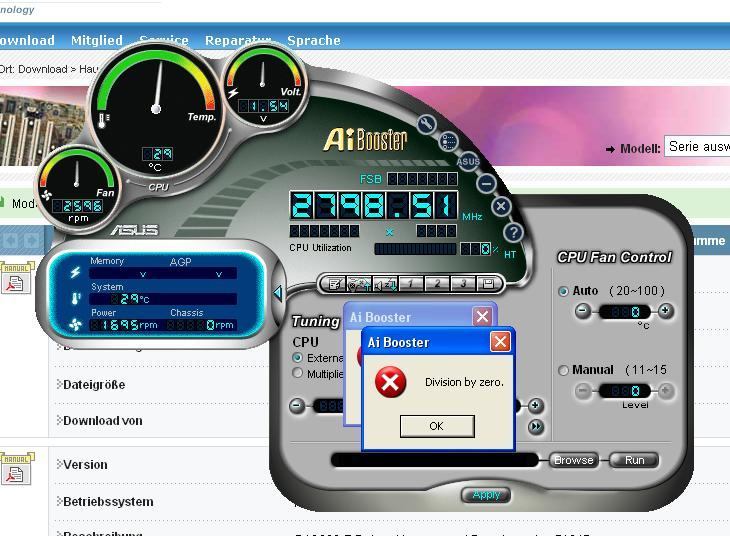The image size is (730, 536).
Task: Click the CPU Utilization bar
Action: (x=415, y=249)
